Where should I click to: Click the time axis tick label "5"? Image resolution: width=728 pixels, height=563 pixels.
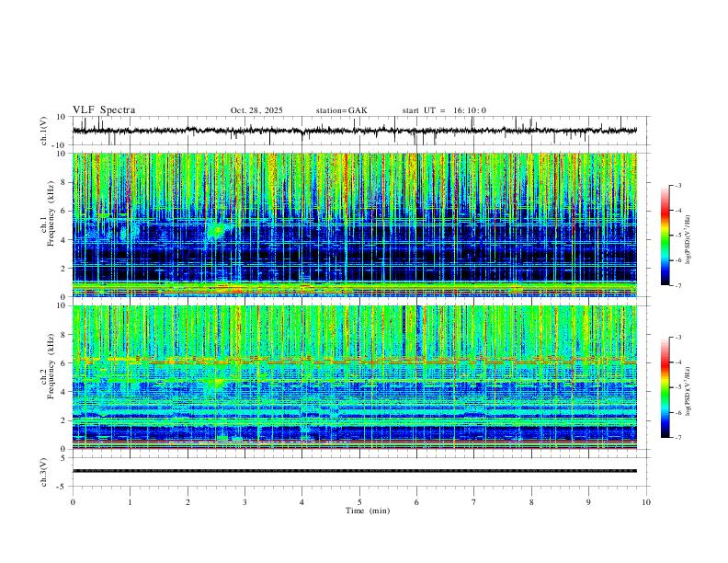(359, 502)
